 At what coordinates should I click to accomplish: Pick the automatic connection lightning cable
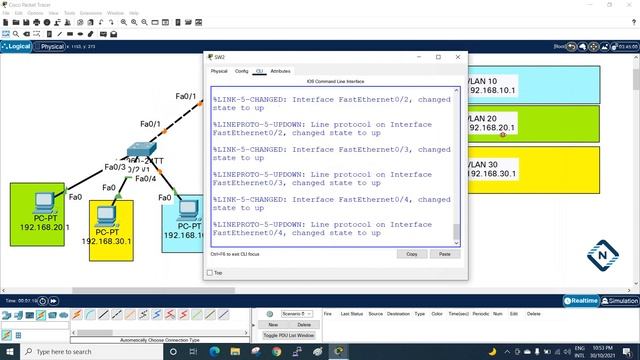tap(77, 315)
